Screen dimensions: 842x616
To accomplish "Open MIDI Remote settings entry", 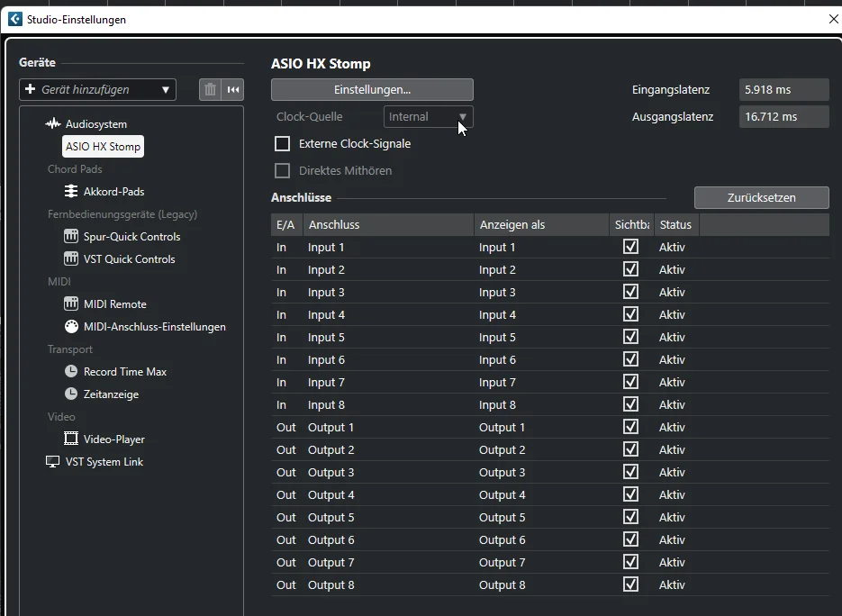I will (115, 304).
